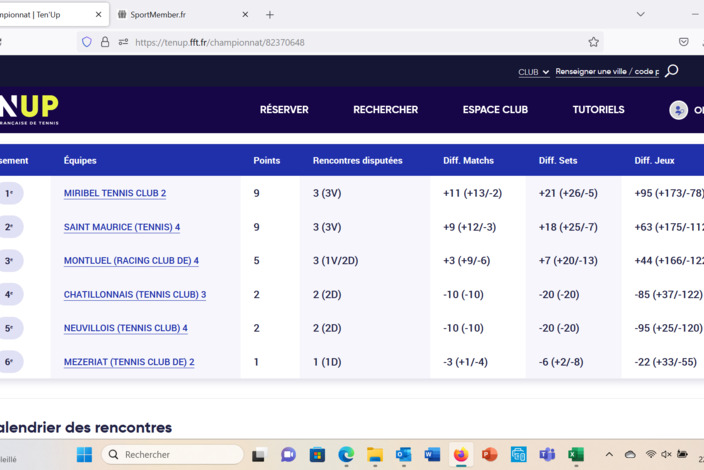Open Wi-Fi network settings in tray
704x470 pixels.
(x=651, y=454)
